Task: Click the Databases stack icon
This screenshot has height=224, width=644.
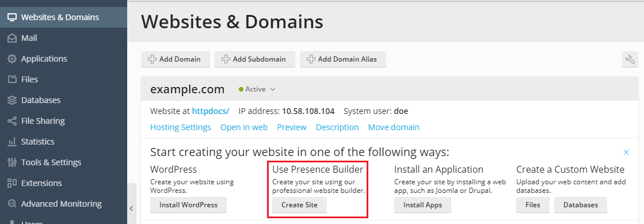Action: tap(12, 100)
